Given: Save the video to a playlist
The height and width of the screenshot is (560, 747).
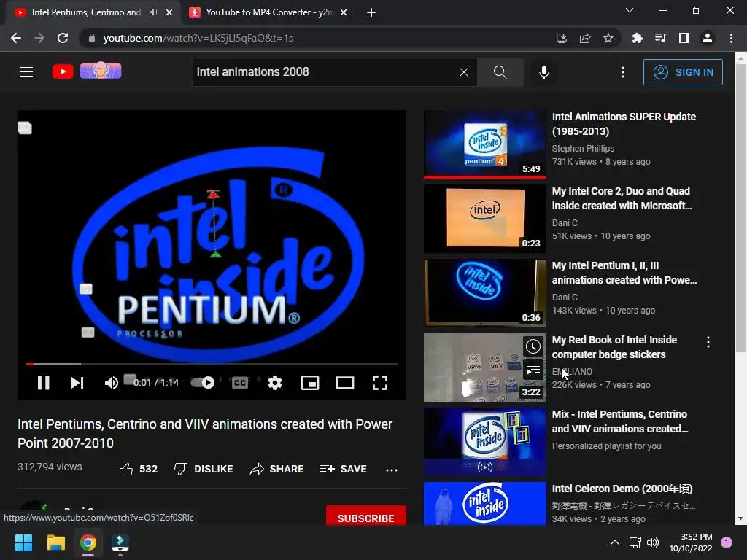Looking at the screenshot, I should 344,469.
